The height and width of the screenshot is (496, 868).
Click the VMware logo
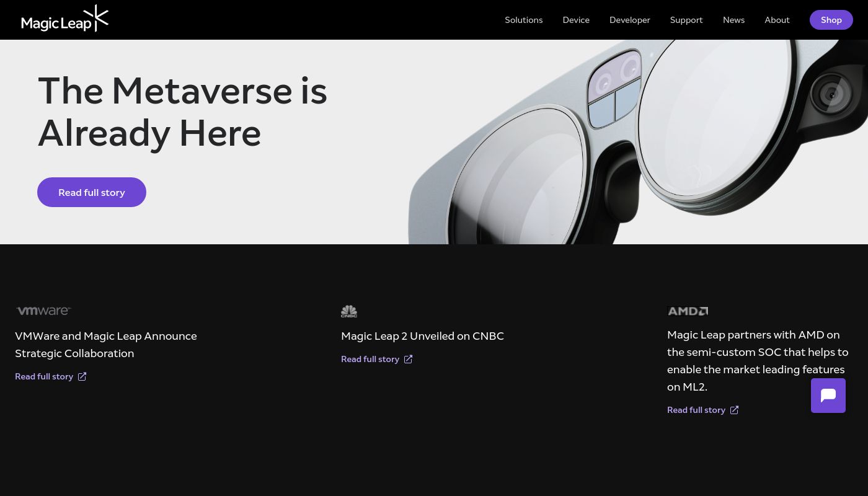tap(43, 311)
